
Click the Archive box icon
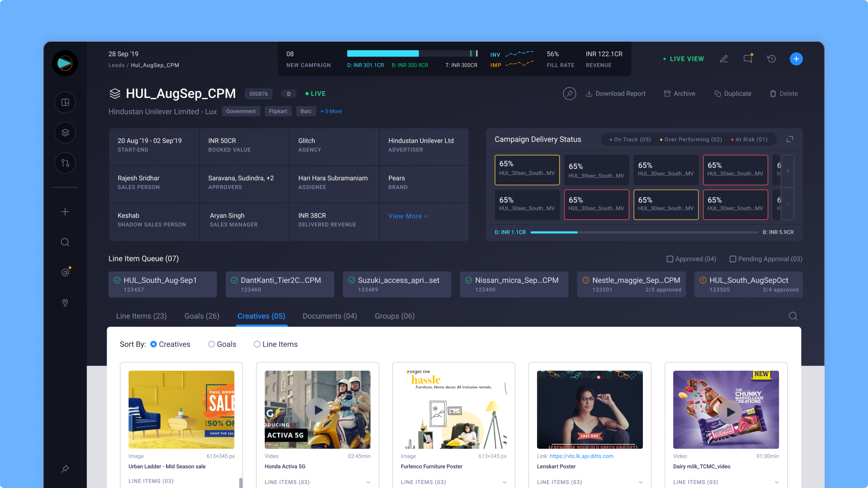pos(667,94)
